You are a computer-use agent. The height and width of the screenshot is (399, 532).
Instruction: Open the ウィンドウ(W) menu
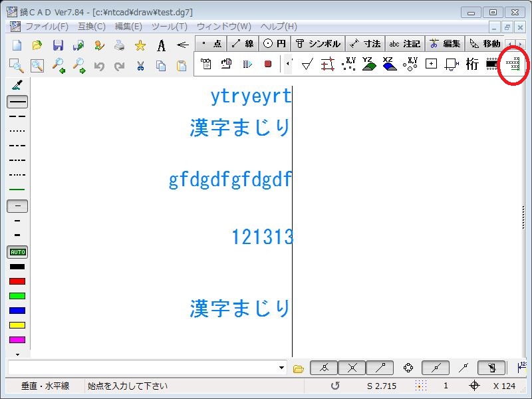[x=224, y=27]
